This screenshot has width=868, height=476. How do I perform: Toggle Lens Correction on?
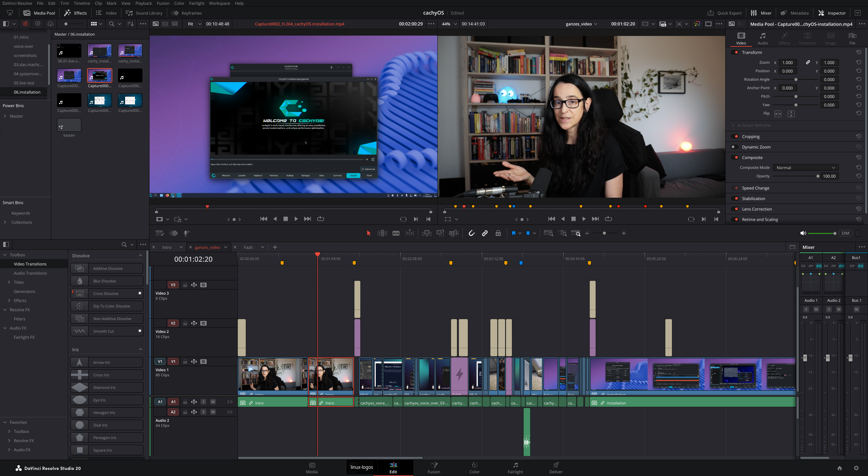pyautogui.click(x=736, y=209)
